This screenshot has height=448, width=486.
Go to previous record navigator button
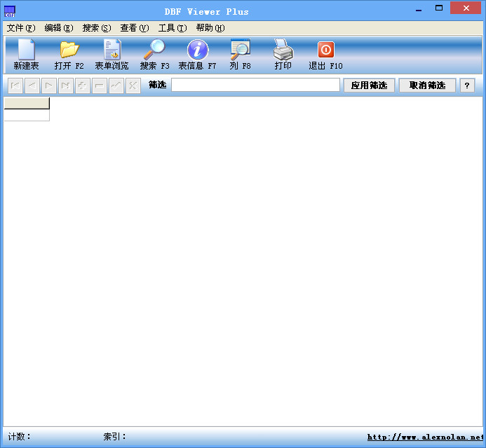32,86
